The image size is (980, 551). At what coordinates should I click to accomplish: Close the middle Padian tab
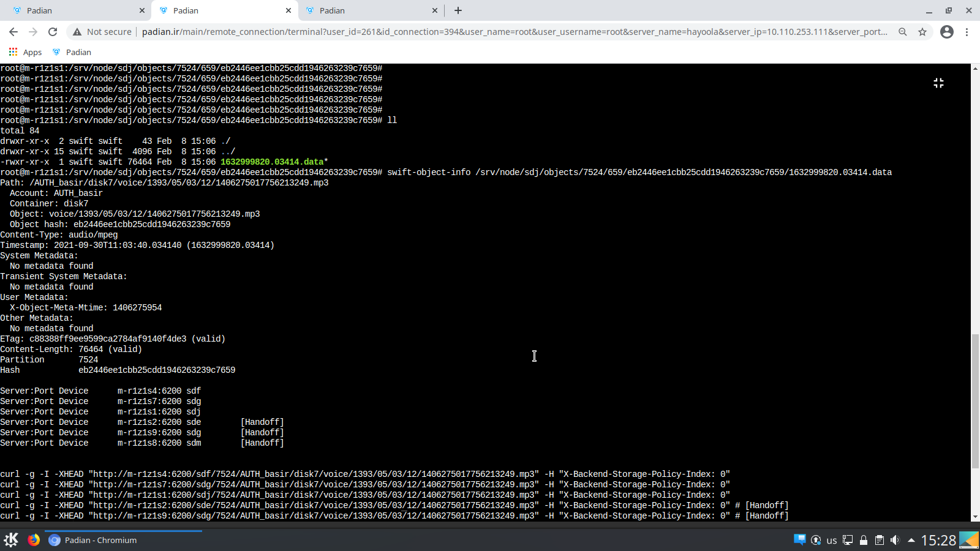(288, 10)
